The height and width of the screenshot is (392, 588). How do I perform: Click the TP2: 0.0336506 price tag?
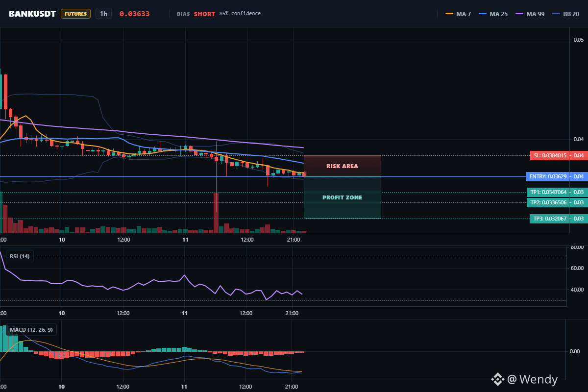click(x=548, y=202)
